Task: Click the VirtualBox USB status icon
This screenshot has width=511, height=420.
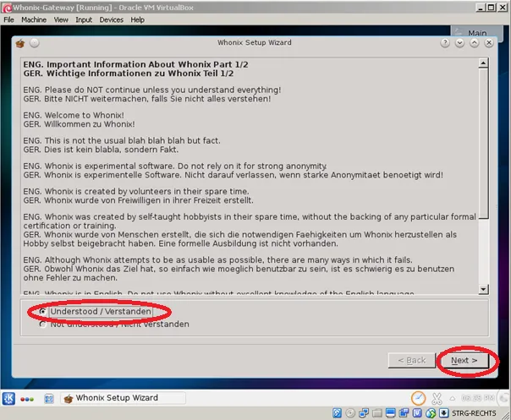Action: coord(417,413)
